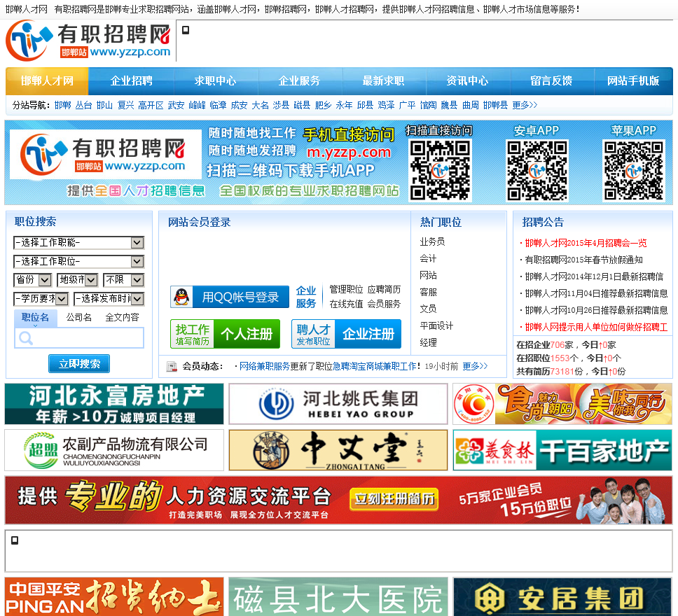This screenshot has height=616, width=678.
Task: Open the 最新求职 nav menu
Action: (383, 80)
